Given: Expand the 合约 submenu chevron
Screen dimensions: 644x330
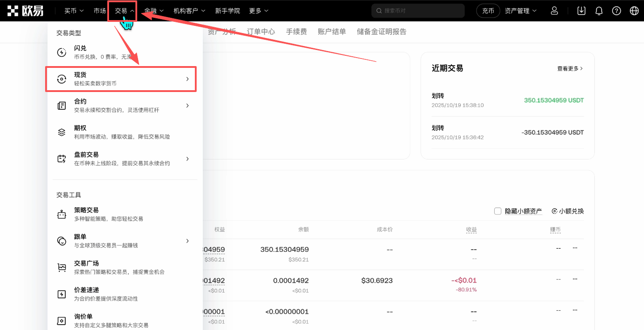Looking at the screenshot, I should tap(187, 105).
